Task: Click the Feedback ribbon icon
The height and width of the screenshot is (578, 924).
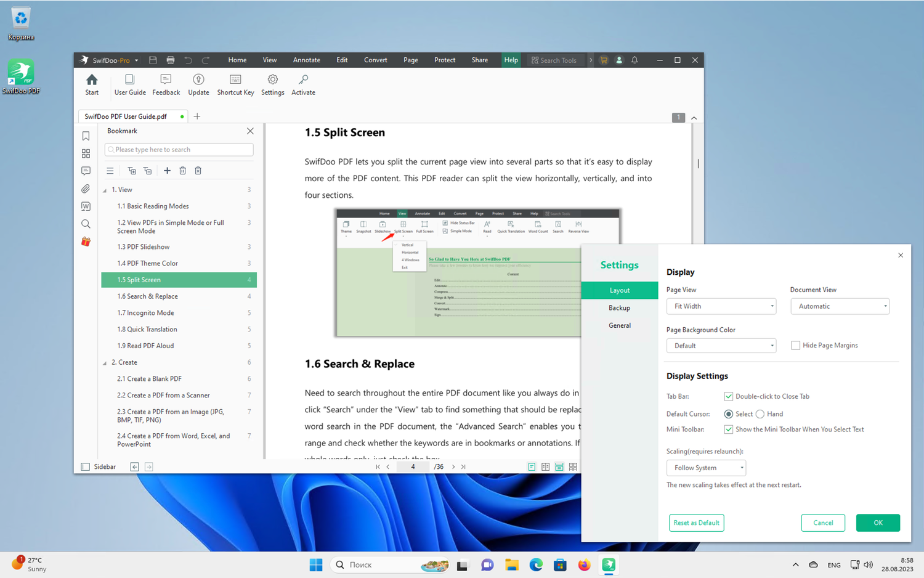Action: [166, 84]
